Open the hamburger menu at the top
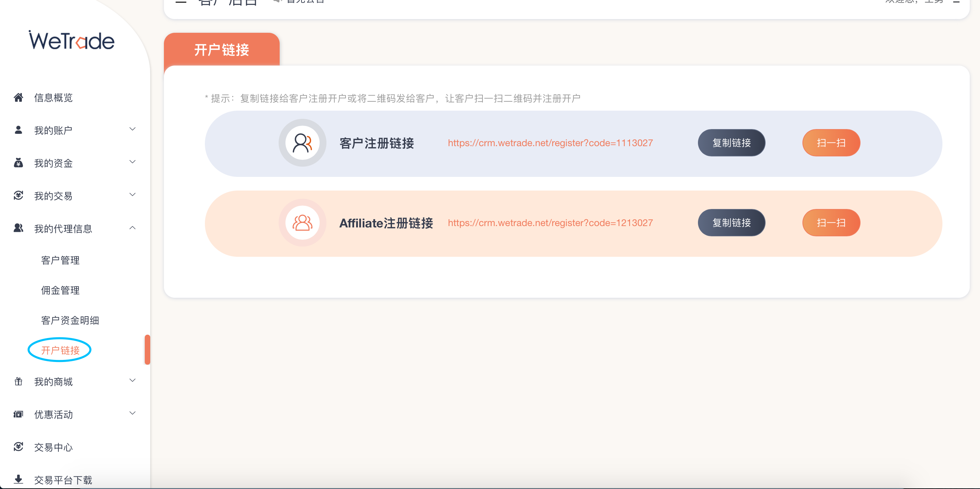 pos(181,2)
